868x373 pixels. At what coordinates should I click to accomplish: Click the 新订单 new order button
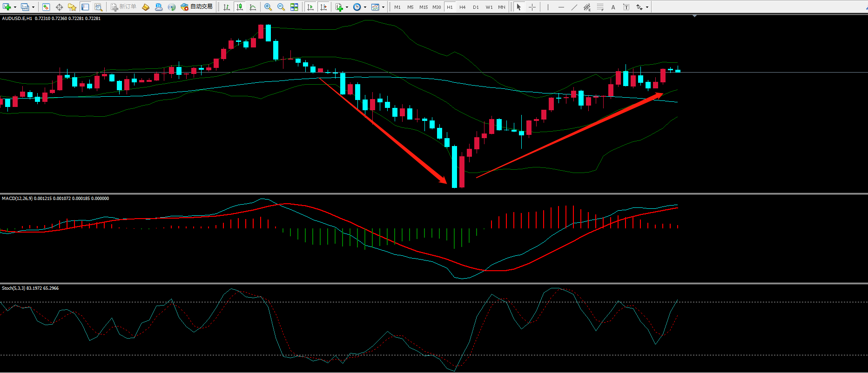click(124, 7)
